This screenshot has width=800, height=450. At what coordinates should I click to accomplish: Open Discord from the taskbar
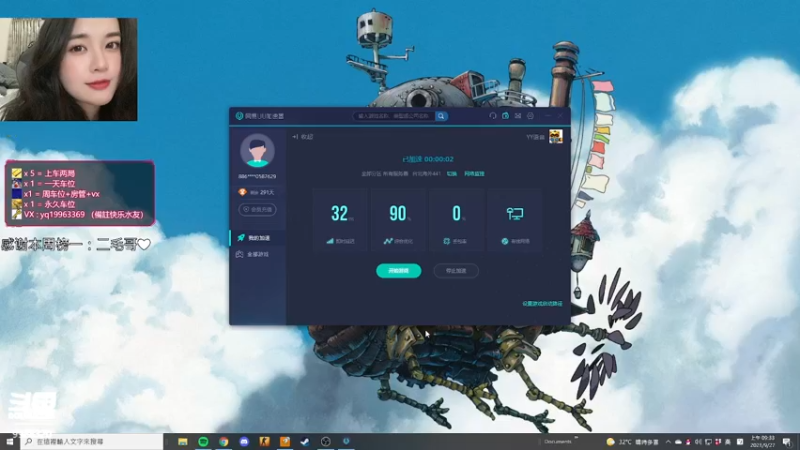pos(244,441)
